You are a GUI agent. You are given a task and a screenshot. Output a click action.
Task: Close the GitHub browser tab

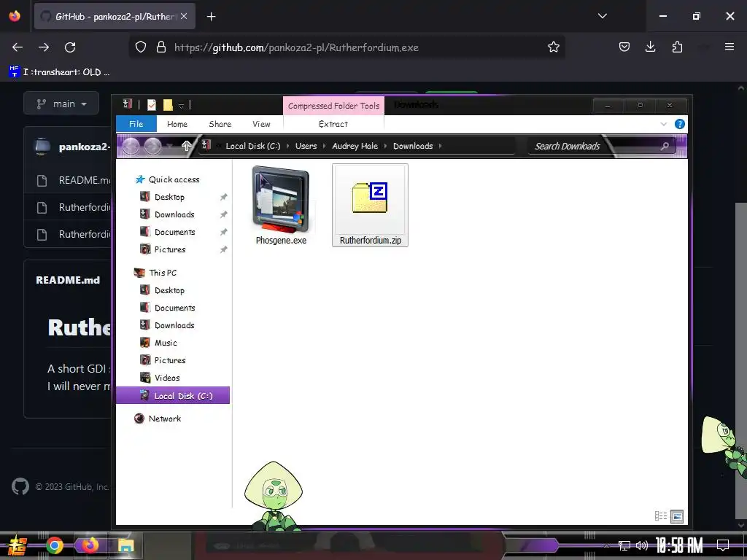coord(184,16)
